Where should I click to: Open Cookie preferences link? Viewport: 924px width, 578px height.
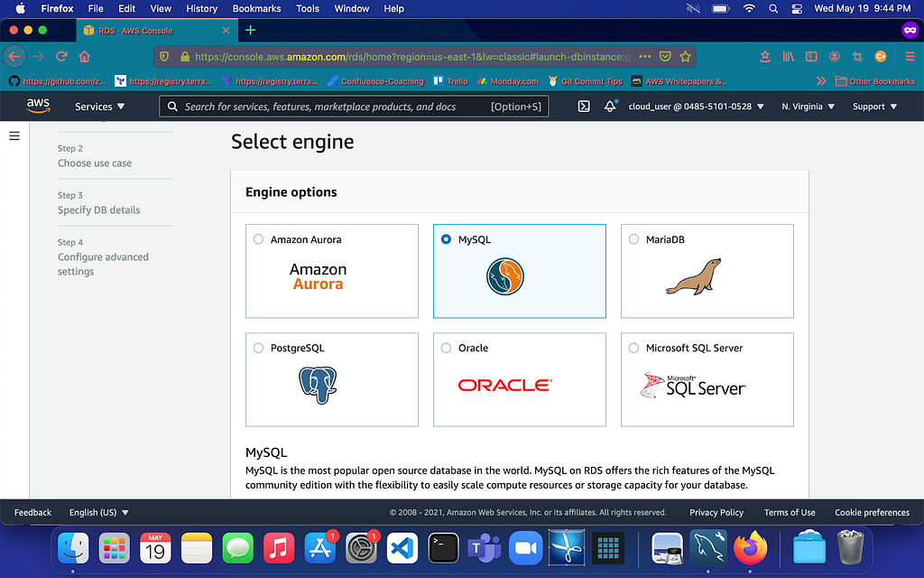[x=873, y=513]
